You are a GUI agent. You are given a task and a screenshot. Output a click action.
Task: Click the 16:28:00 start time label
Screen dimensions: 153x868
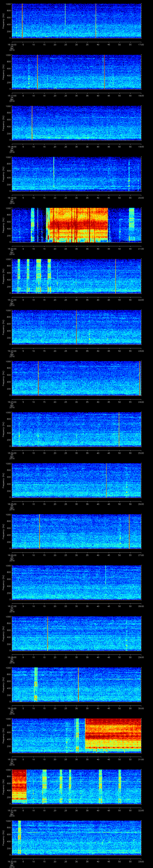(12, 657)
